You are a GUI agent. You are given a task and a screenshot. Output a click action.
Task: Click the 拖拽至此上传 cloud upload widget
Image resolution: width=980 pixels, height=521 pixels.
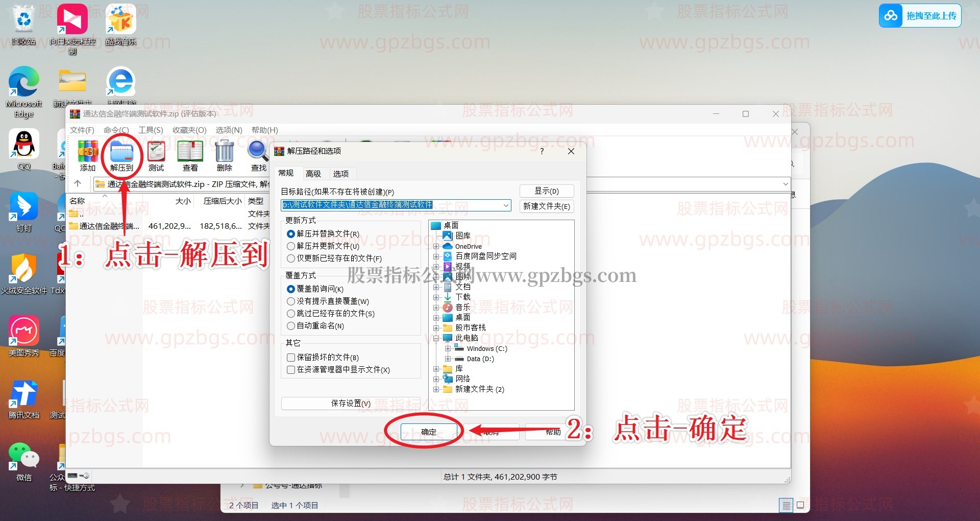[x=920, y=16]
